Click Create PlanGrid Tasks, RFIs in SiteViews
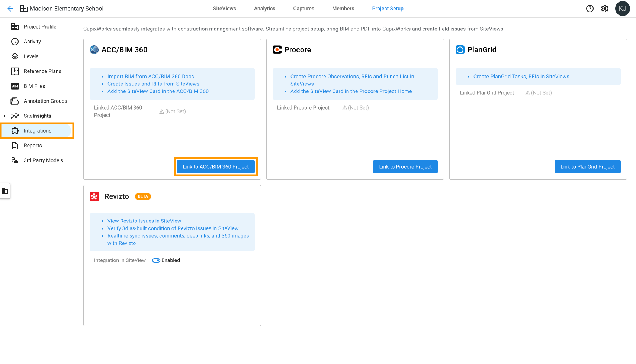Image resolution: width=636 pixels, height=364 pixels. click(x=521, y=77)
